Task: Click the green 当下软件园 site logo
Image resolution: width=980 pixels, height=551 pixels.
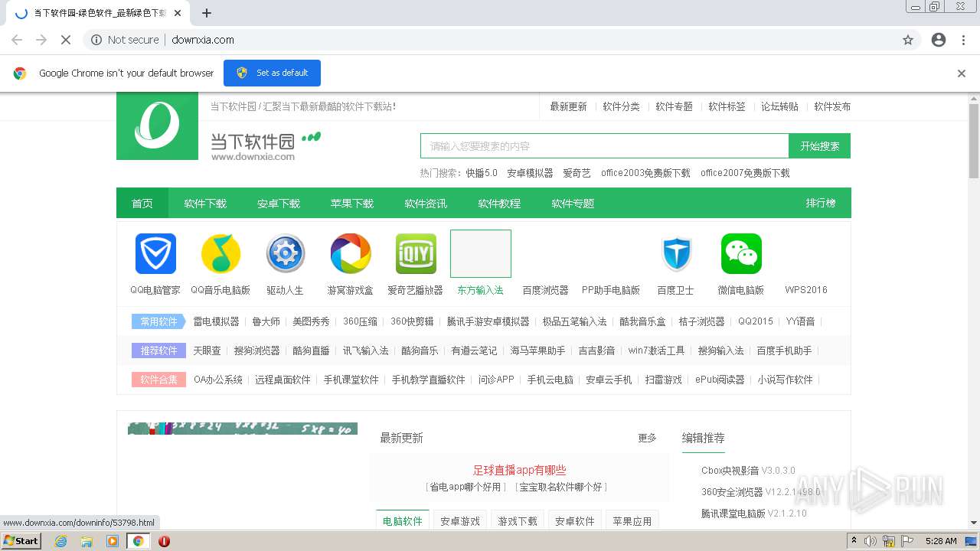Action: point(158,126)
